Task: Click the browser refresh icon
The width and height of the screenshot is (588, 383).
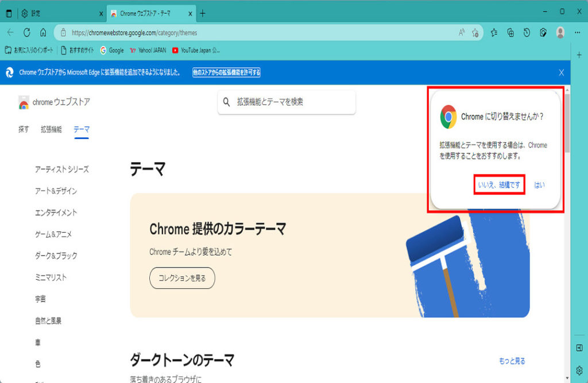Action: pyautogui.click(x=26, y=33)
